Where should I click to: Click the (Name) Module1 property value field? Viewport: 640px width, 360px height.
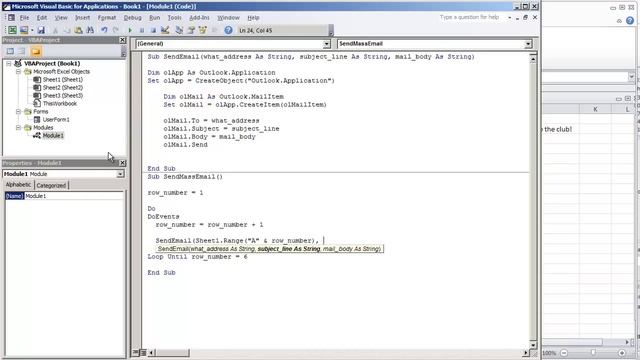[74, 196]
